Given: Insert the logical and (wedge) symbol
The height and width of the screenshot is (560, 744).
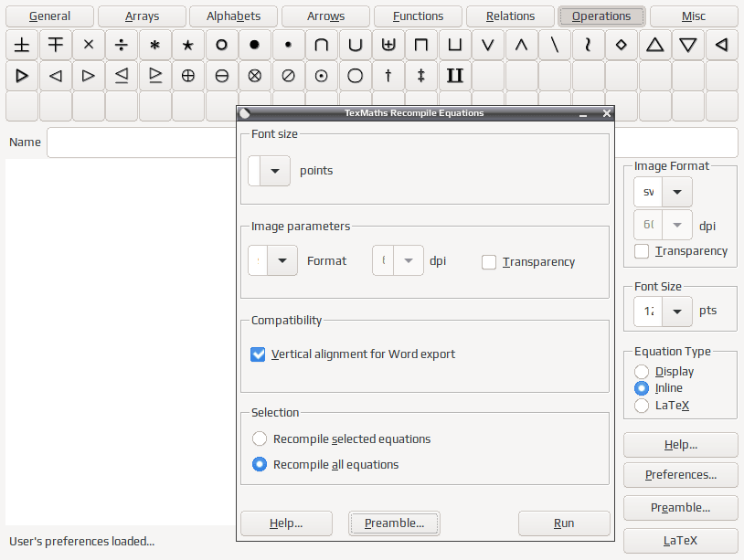Looking at the screenshot, I should (522, 45).
